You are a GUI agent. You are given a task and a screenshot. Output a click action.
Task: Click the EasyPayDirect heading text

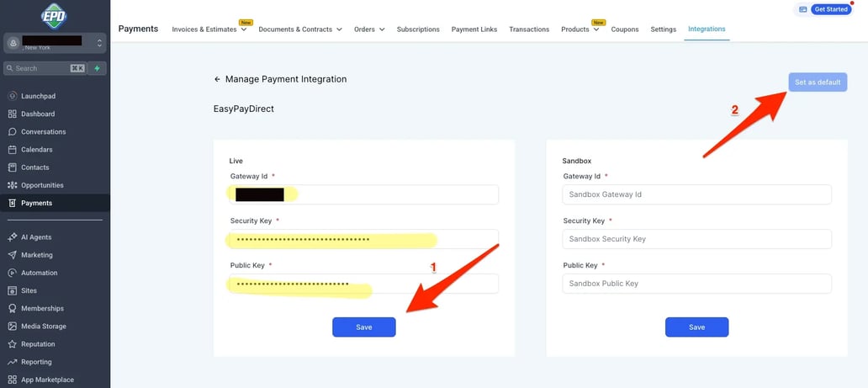pos(244,109)
